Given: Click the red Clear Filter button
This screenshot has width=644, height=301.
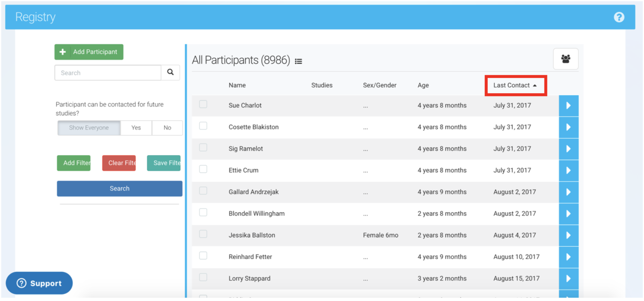Looking at the screenshot, I should (119, 163).
